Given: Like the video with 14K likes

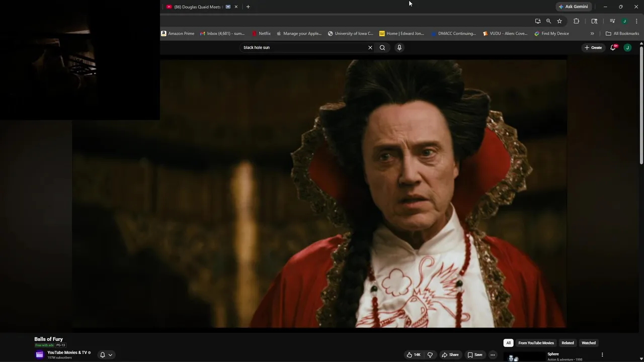Looking at the screenshot, I should point(414,354).
